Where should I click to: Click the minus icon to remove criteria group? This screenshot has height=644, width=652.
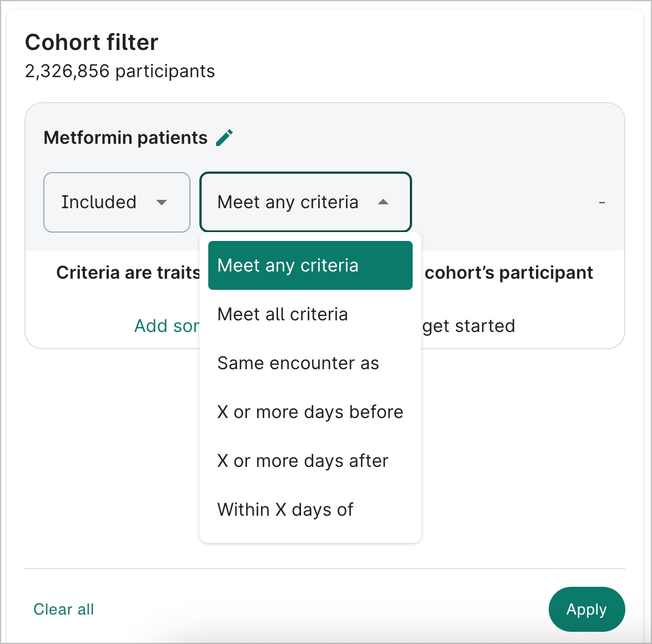602,202
